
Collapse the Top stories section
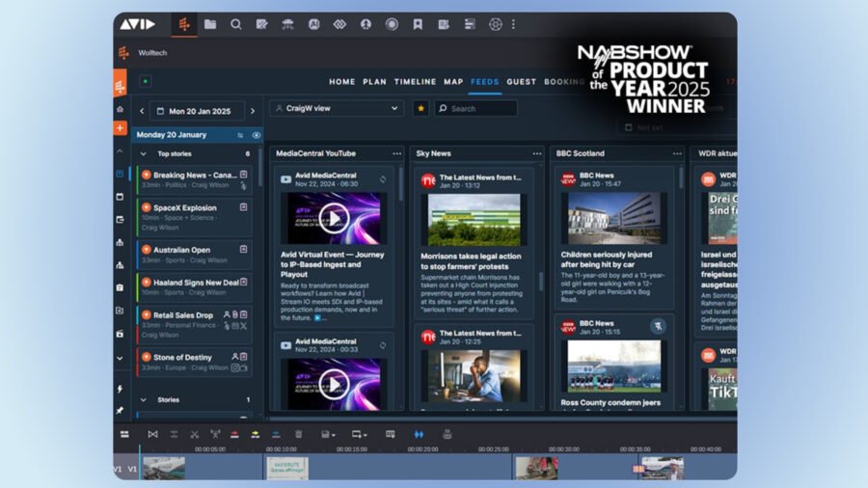[144, 153]
